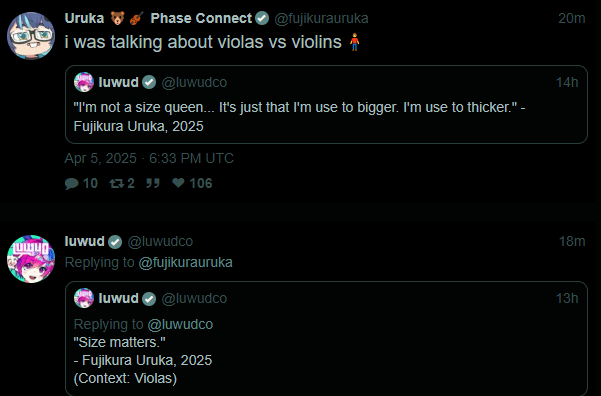The height and width of the screenshot is (396, 601).
Task: Click the 18m timestamp on luwud's reply
Action: [x=571, y=242]
